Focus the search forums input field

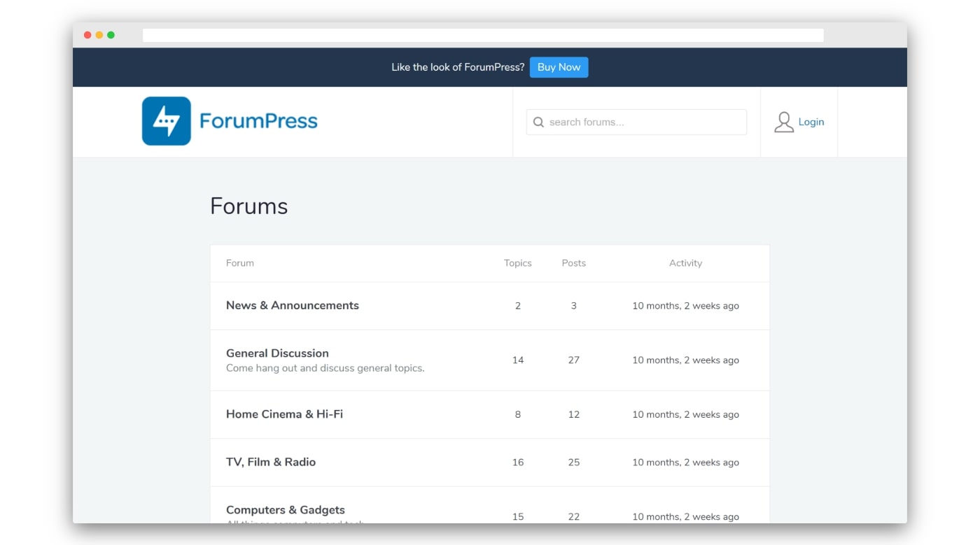[636, 122]
